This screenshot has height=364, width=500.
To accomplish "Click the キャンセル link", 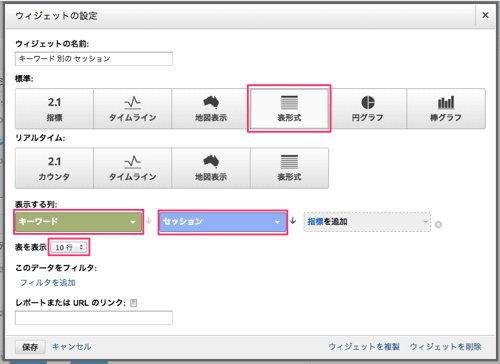I will pos(71,347).
